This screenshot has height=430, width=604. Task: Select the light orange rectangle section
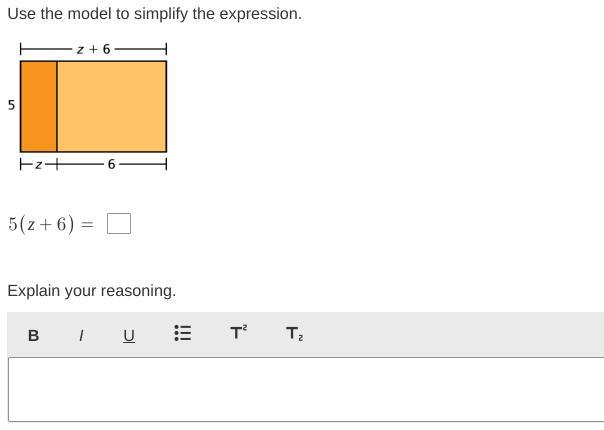(x=111, y=106)
